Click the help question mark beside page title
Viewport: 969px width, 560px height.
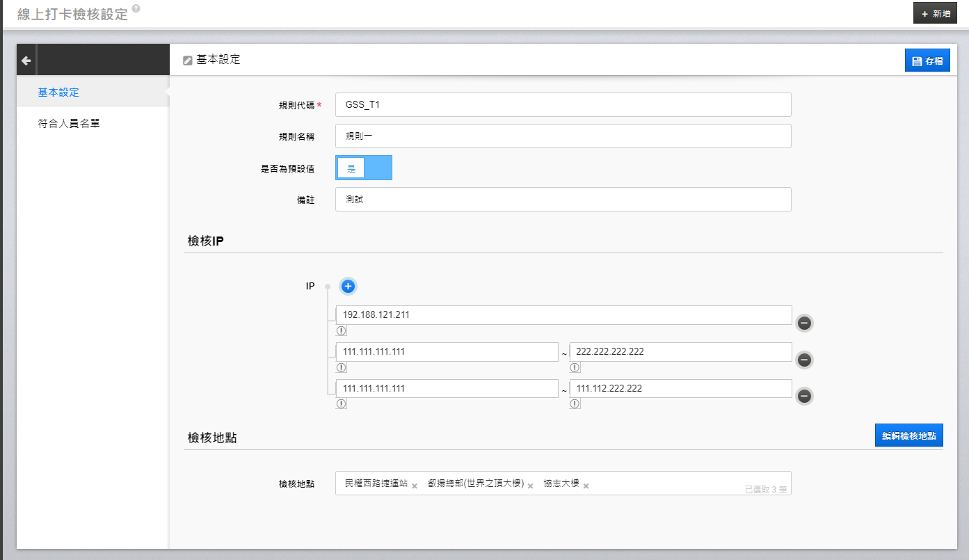coord(136,8)
